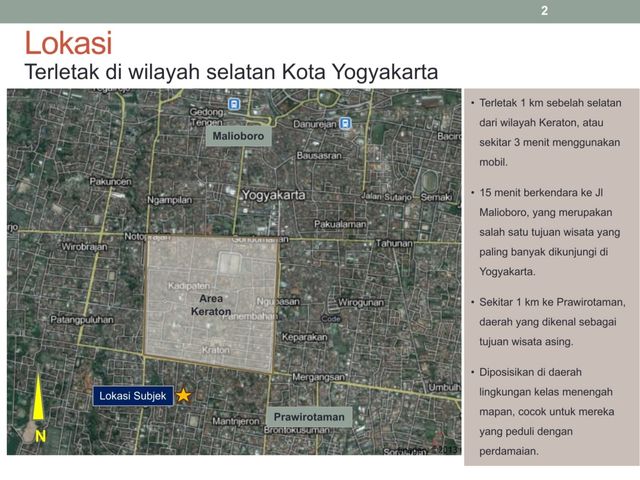The height and width of the screenshot is (480, 640).
Task: Click the Ngupasan map label
Action: click(278, 302)
